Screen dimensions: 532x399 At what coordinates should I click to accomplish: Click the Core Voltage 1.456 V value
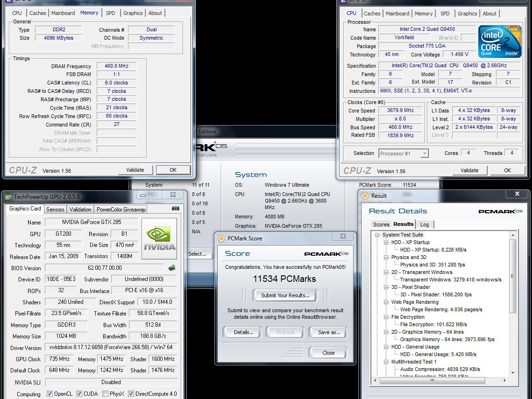[460, 54]
